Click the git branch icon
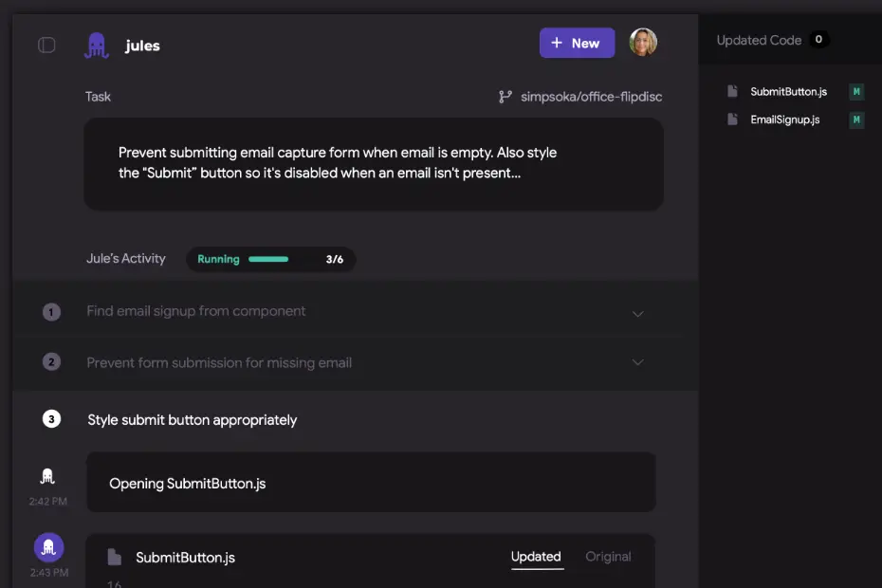 (505, 97)
